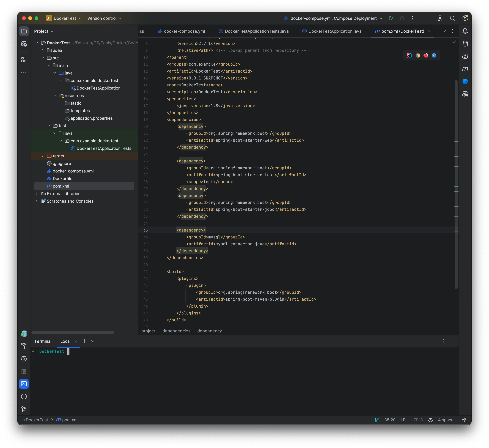
Task: Add a new terminal tab
Action: click(x=84, y=341)
